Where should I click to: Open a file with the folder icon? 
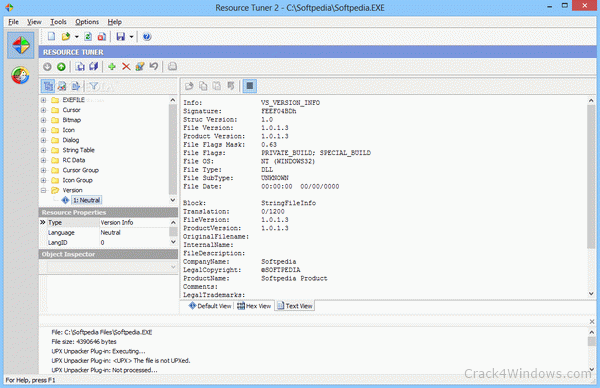(x=66, y=36)
